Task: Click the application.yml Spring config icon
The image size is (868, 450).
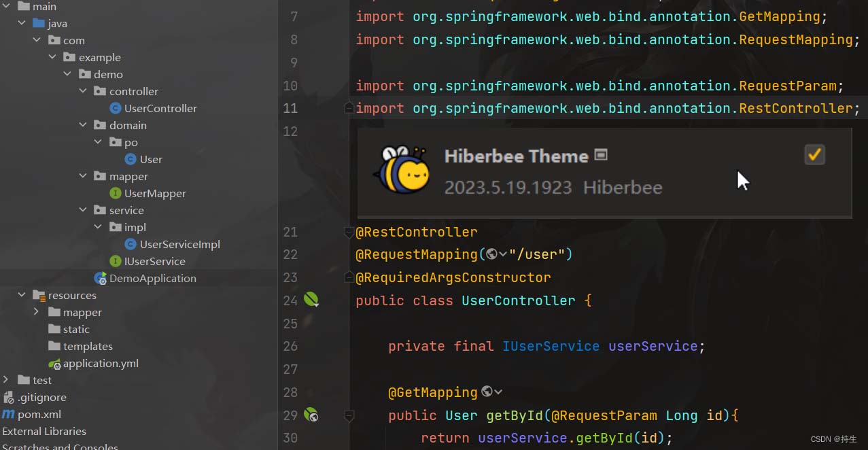Action: tap(54, 364)
